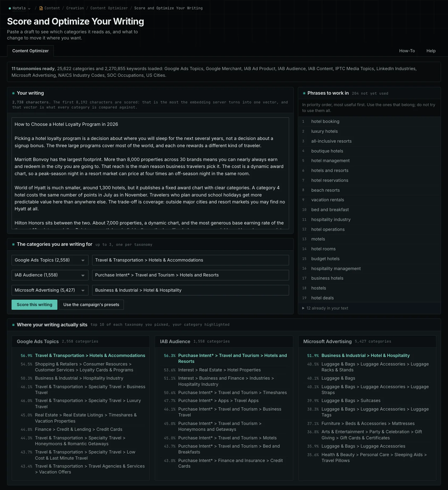Click the 56.3% Hotels and Resorts result

[x=226, y=359]
